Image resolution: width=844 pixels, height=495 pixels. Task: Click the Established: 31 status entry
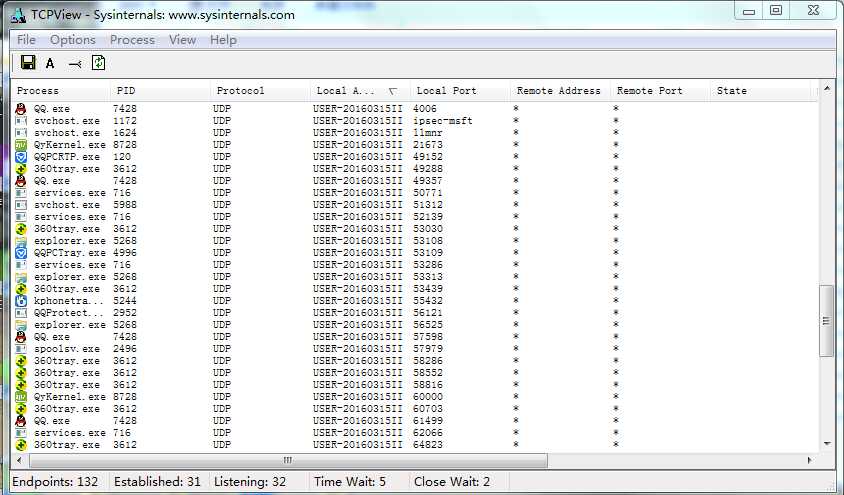(157, 482)
